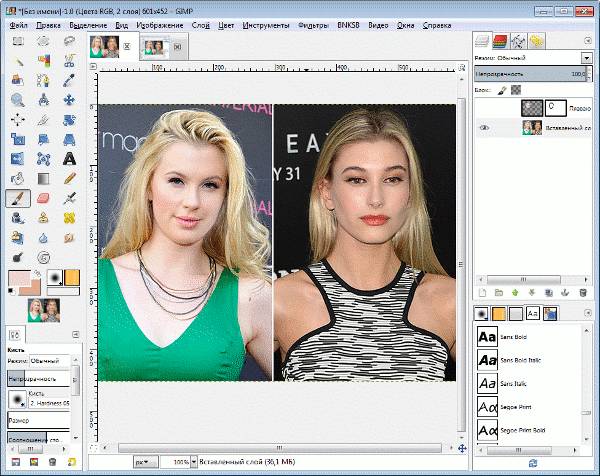Select the Blend gradient tool
600x476 pixels.
pyautogui.click(x=43, y=179)
